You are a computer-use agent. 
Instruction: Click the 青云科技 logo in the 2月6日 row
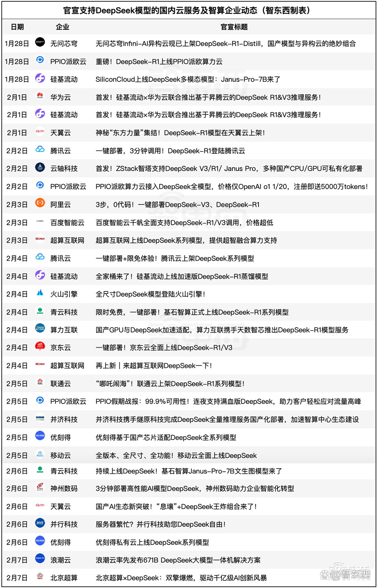(x=40, y=470)
